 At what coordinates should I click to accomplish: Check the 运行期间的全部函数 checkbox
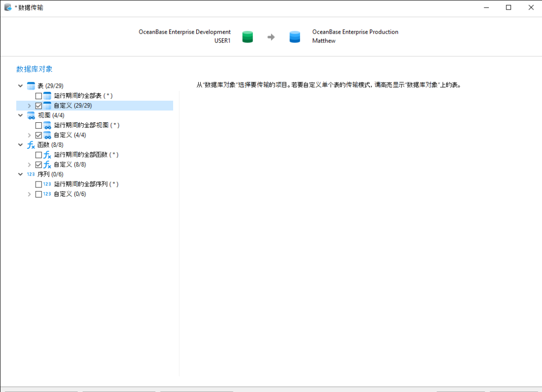[x=39, y=155]
